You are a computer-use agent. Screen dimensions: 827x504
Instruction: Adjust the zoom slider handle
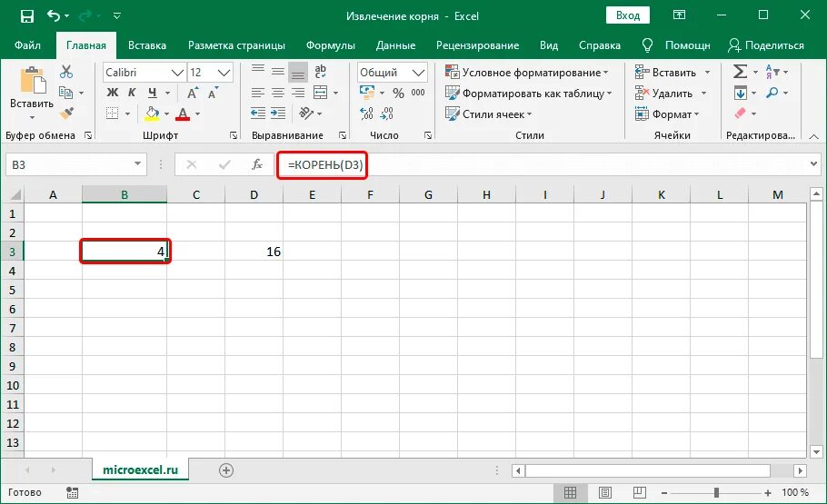[716, 492]
